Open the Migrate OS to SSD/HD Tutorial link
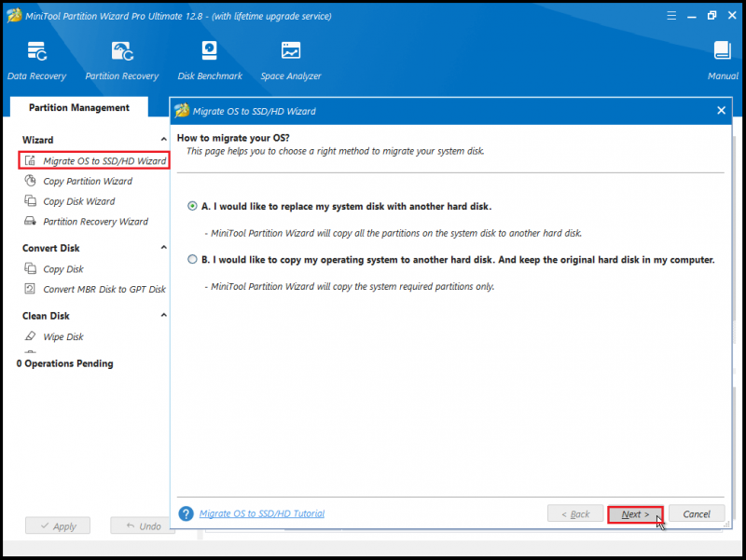 (x=262, y=513)
